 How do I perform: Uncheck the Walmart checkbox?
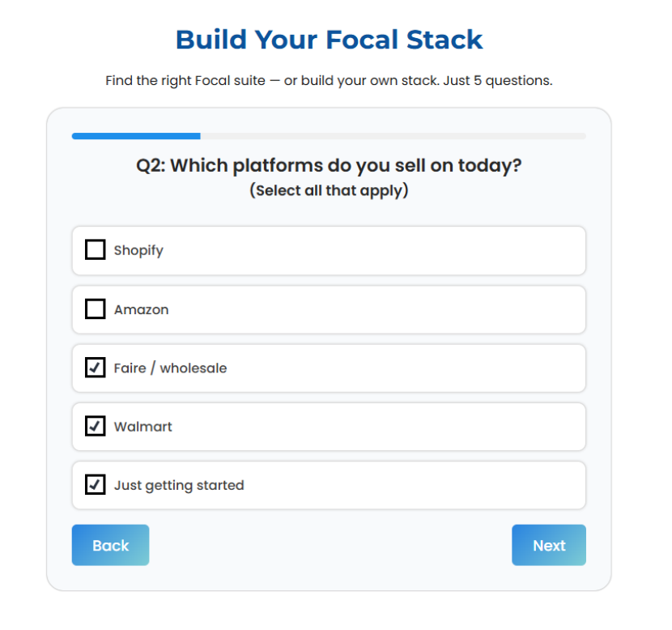(x=96, y=426)
